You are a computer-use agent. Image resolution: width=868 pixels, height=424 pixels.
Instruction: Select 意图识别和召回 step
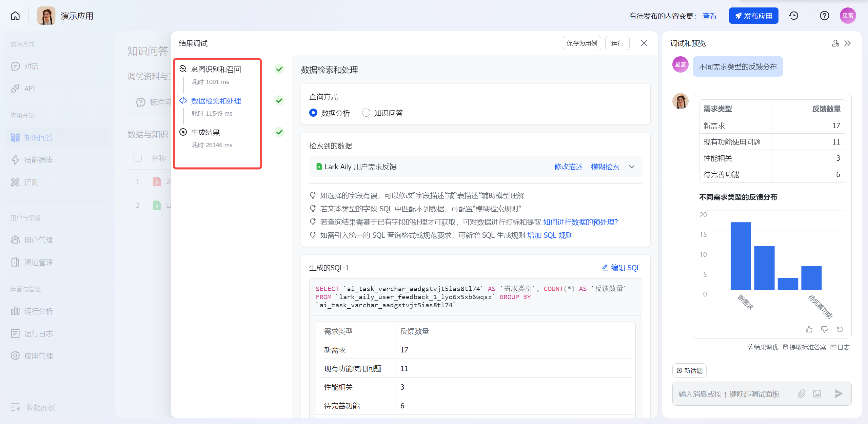(x=216, y=70)
